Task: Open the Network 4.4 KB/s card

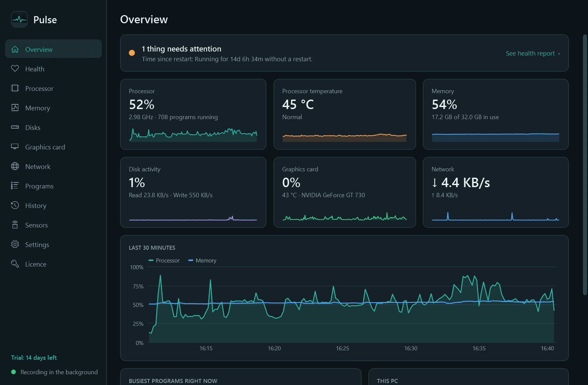Action: pyautogui.click(x=495, y=192)
